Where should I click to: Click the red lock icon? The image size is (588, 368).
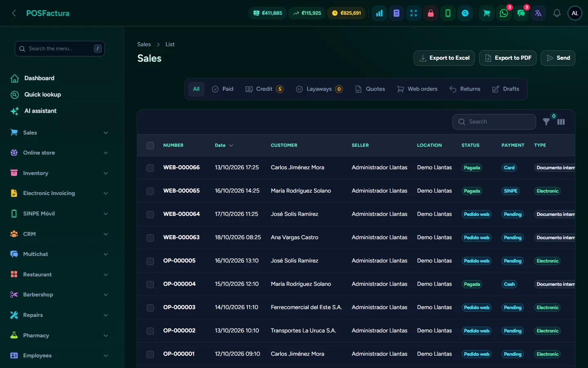point(431,13)
